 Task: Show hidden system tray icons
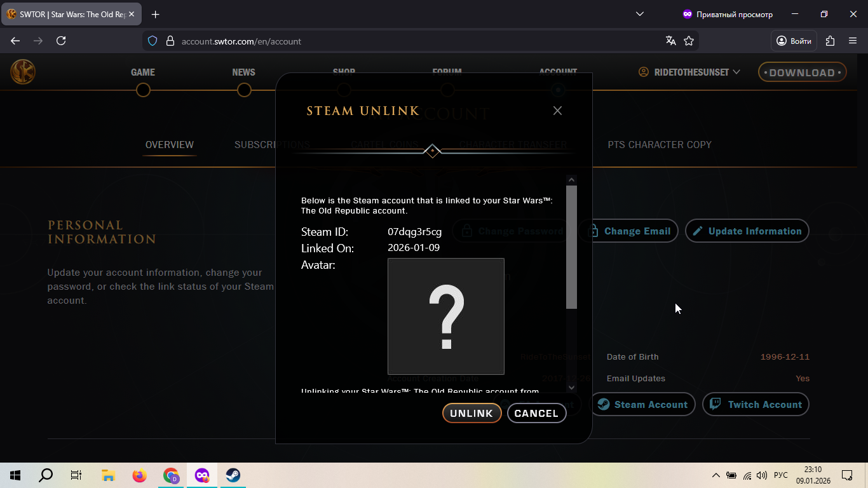tap(716, 475)
